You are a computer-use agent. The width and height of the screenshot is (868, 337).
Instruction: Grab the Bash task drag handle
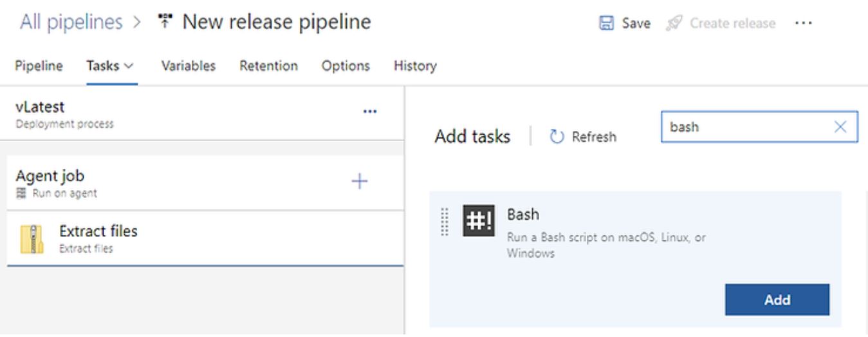(445, 221)
